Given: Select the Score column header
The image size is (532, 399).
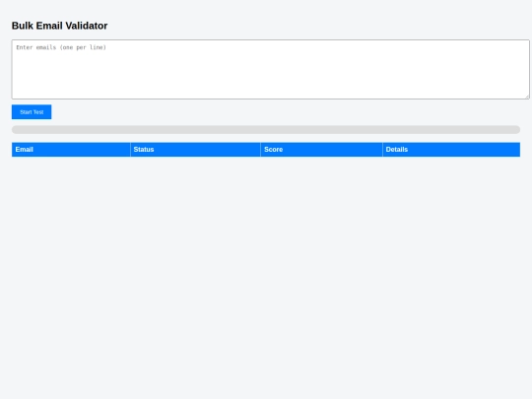Looking at the screenshot, I should 321,150.
